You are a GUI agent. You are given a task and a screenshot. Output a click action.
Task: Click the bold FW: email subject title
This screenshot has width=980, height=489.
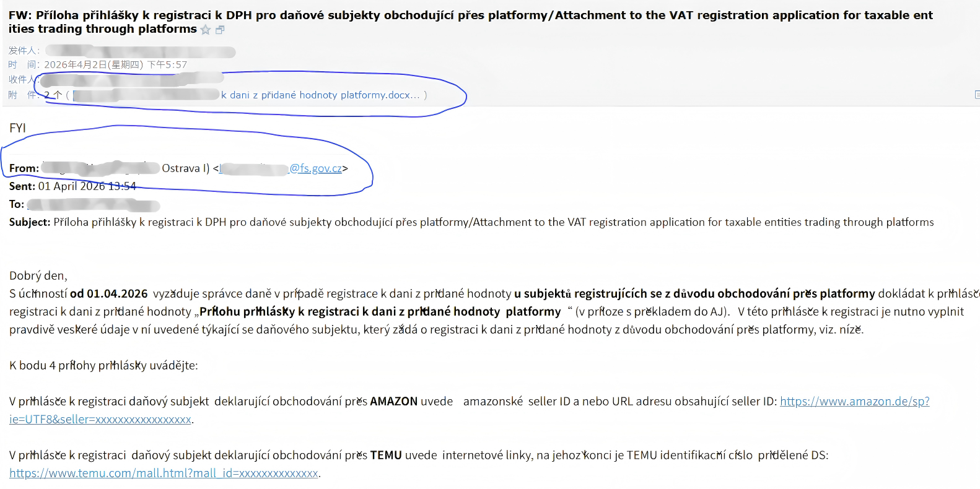click(x=434, y=15)
